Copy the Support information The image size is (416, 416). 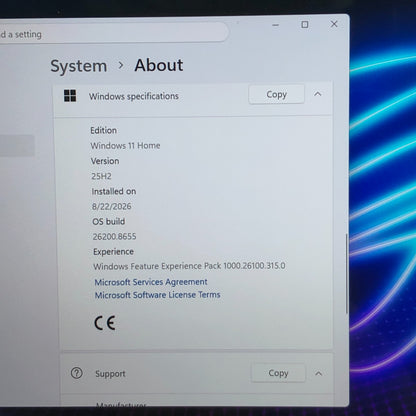pos(278,373)
